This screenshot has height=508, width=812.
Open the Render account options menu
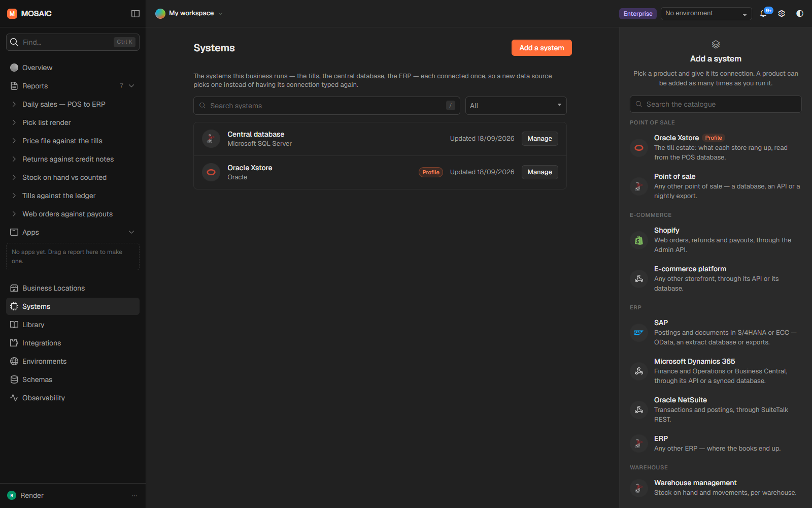tap(134, 496)
